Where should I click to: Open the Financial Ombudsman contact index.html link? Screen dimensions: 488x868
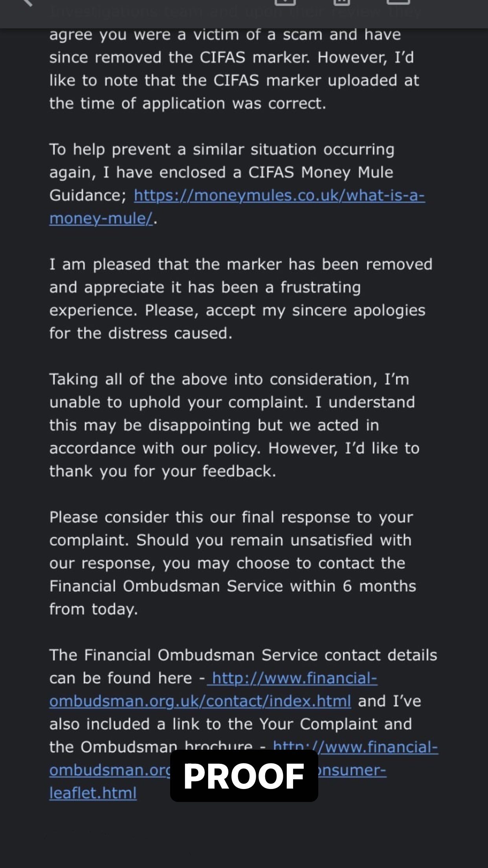200,701
